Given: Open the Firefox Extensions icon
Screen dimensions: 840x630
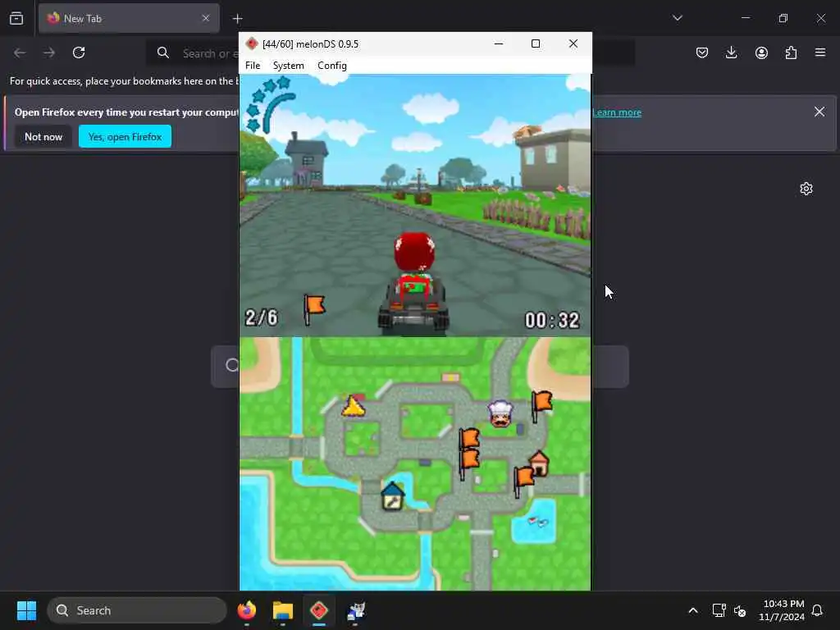Looking at the screenshot, I should click(x=791, y=52).
